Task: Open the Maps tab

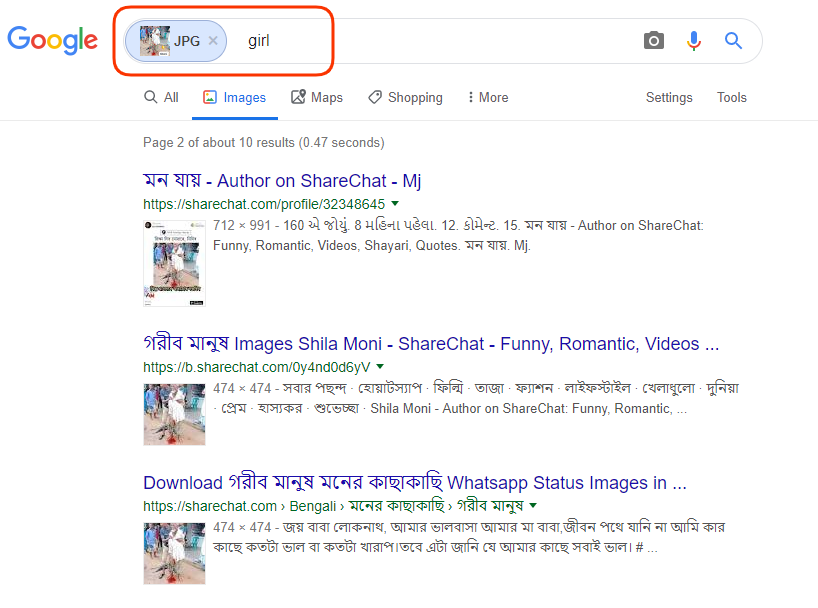Action: pyautogui.click(x=317, y=98)
